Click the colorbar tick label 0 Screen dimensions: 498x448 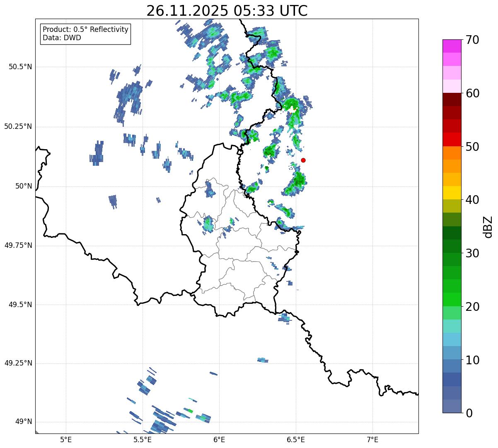pyautogui.click(x=469, y=413)
